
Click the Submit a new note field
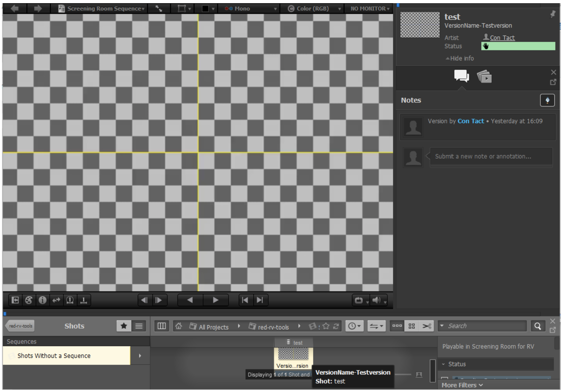491,156
